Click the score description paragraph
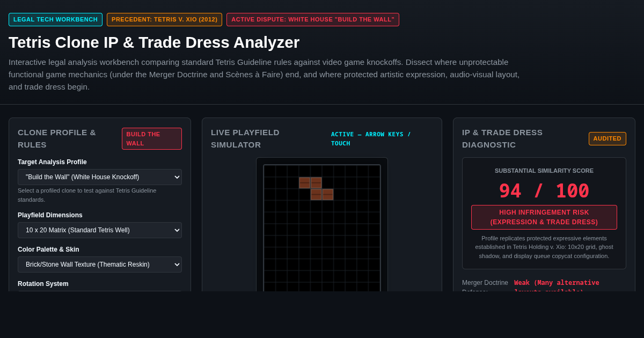Image resolution: width=644 pixels, height=338 pixels. [x=544, y=247]
